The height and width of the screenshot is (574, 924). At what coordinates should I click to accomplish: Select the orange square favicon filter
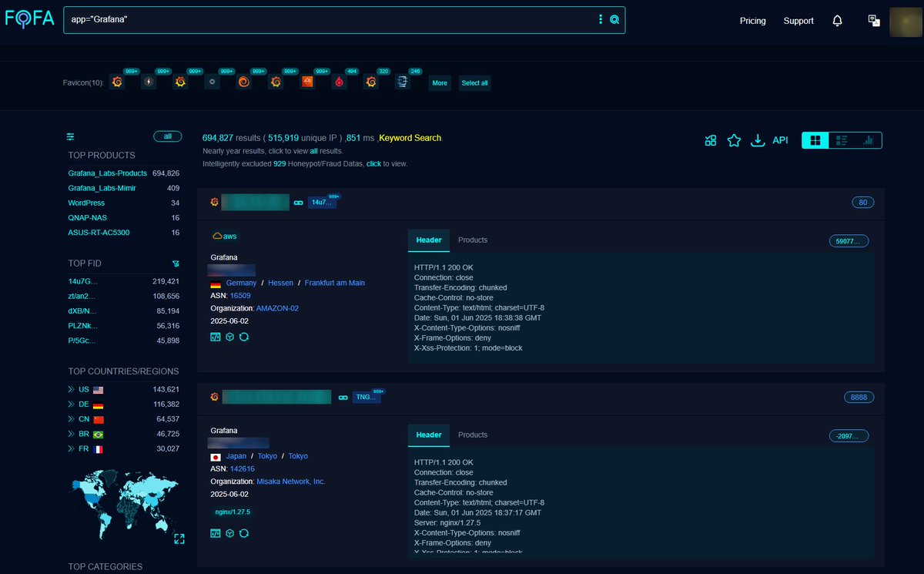pos(307,82)
